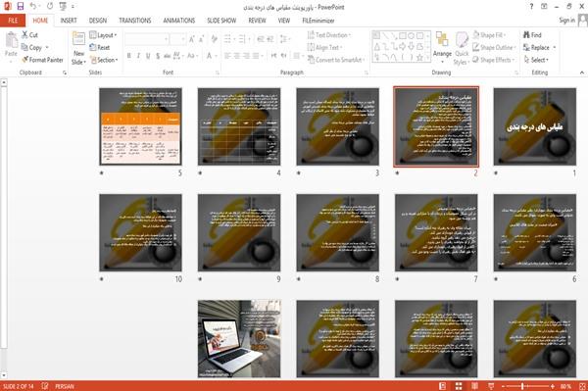This screenshot has height=391, width=588.
Task: Click the Undo arrow icon
Action: pyautogui.click(x=33, y=6)
